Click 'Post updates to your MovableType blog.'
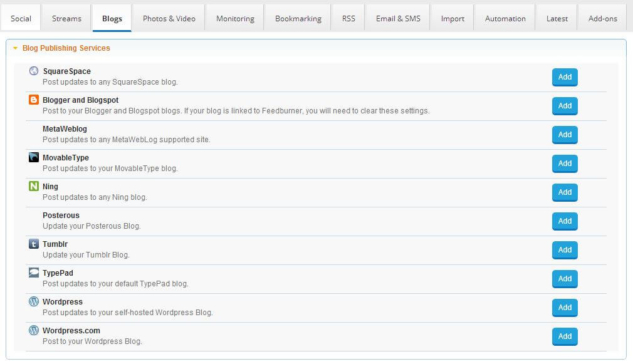Screen dimensions: 633x364 (x=110, y=169)
